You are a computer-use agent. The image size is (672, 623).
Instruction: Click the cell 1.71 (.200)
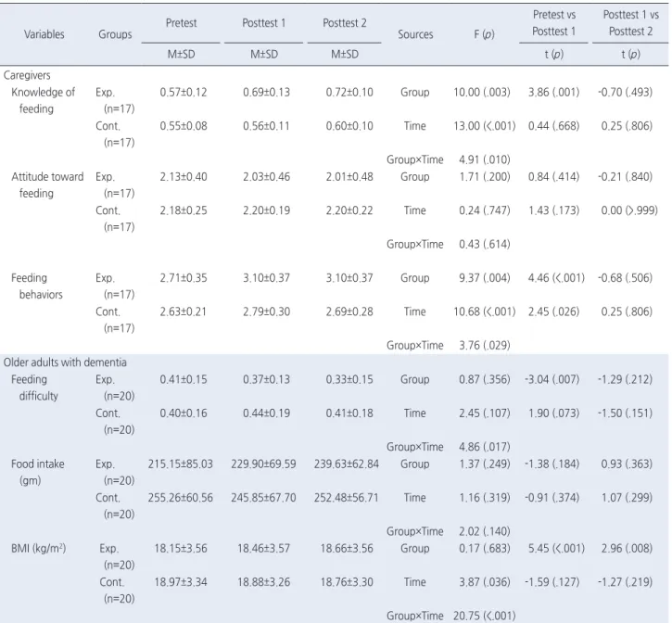point(484,177)
